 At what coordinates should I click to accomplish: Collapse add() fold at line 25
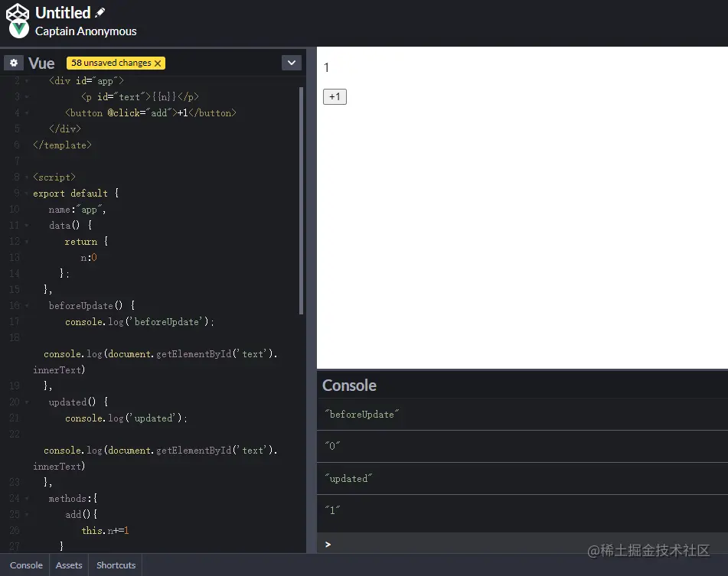coord(27,515)
